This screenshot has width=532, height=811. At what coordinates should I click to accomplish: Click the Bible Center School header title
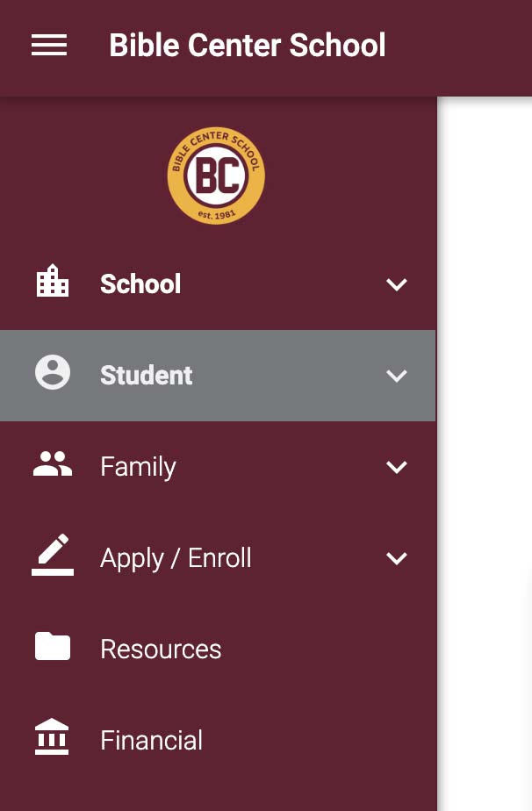click(x=248, y=45)
